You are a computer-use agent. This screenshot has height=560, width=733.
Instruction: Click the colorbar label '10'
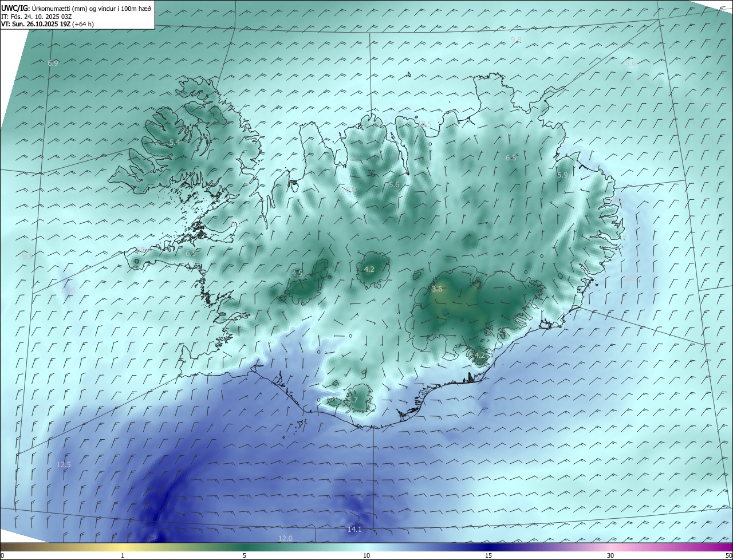[366, 555]
